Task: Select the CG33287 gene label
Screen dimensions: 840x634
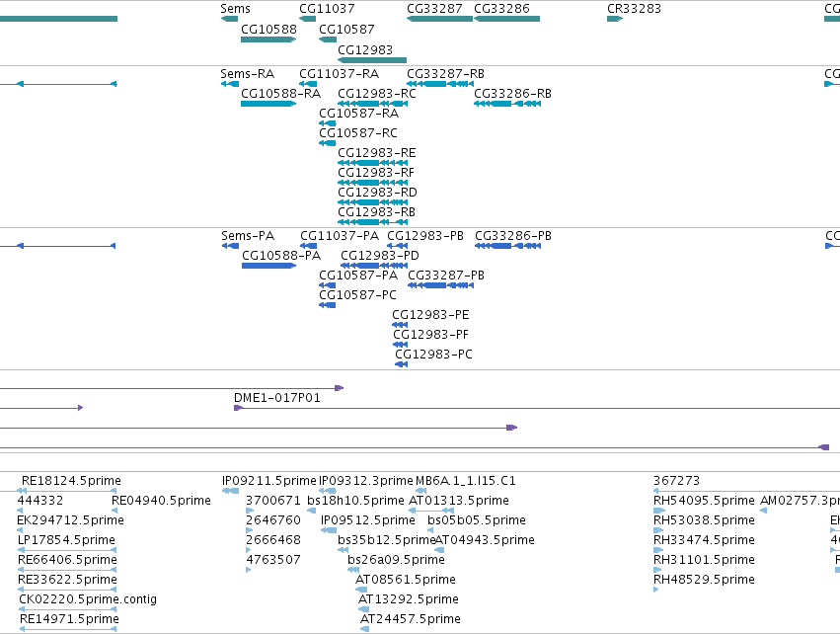Action: click(x=434, y=9)
